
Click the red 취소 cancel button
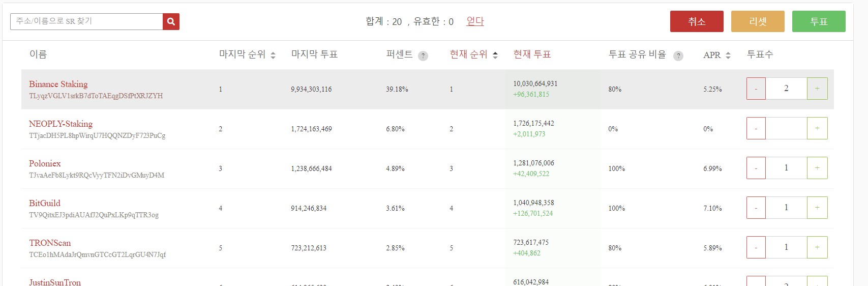(697, 21)
